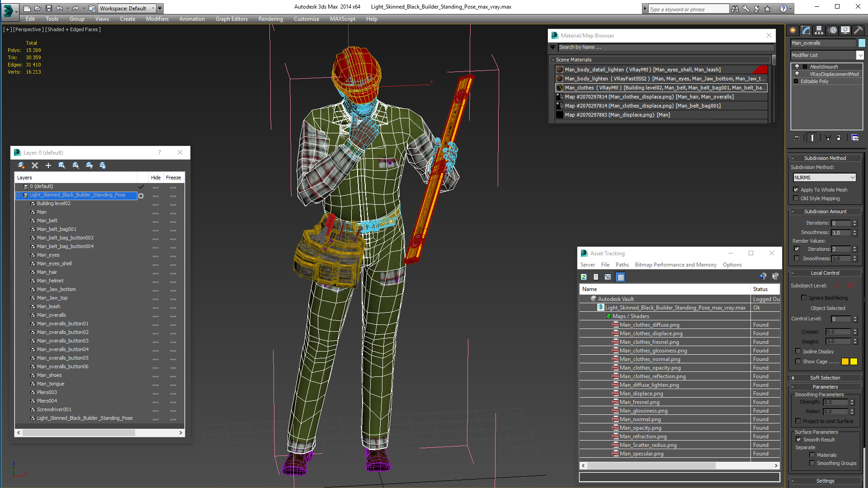The height and width of the screenshot is (488, 868).
Task: Open the Modifiers menu
Action: click(x=157, y=19)
